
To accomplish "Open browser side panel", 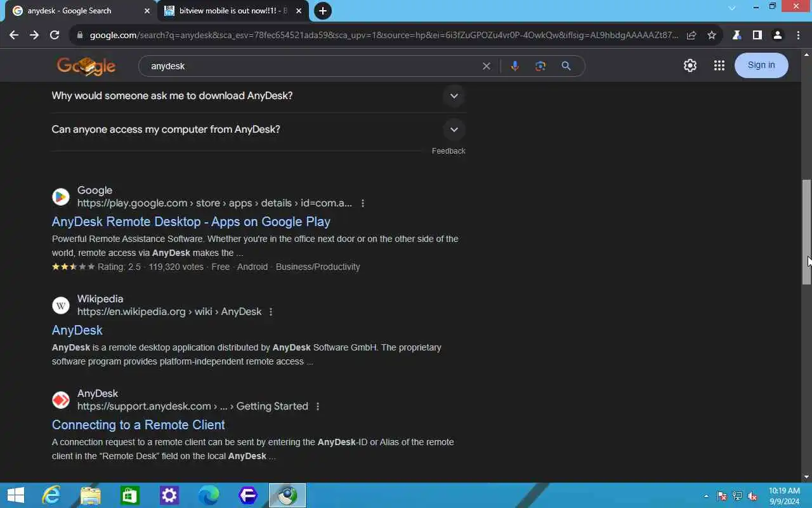I will (757, 36).
